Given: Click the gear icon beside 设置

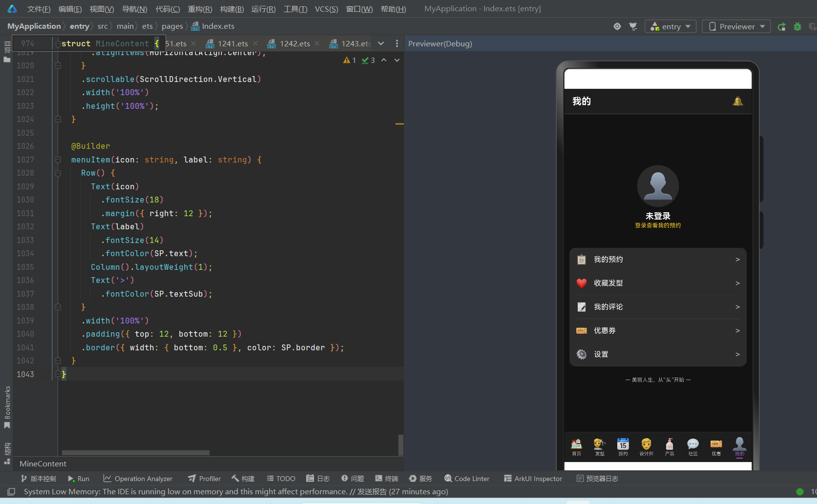Looking at the screenshot, I should click(581, 355).
